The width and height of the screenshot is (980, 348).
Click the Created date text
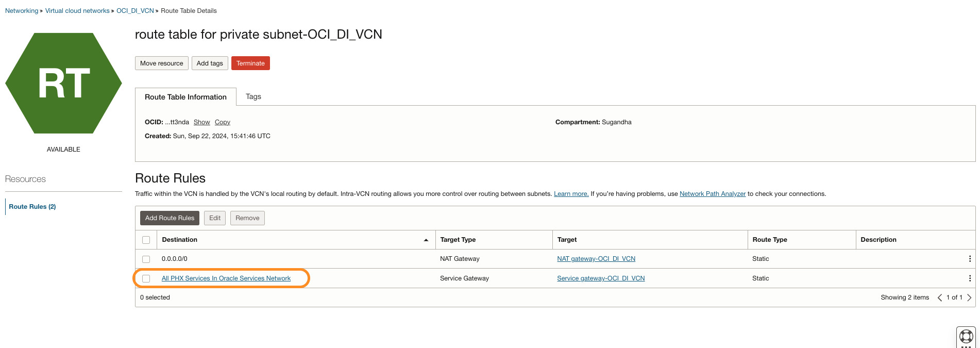coord(208,136)
